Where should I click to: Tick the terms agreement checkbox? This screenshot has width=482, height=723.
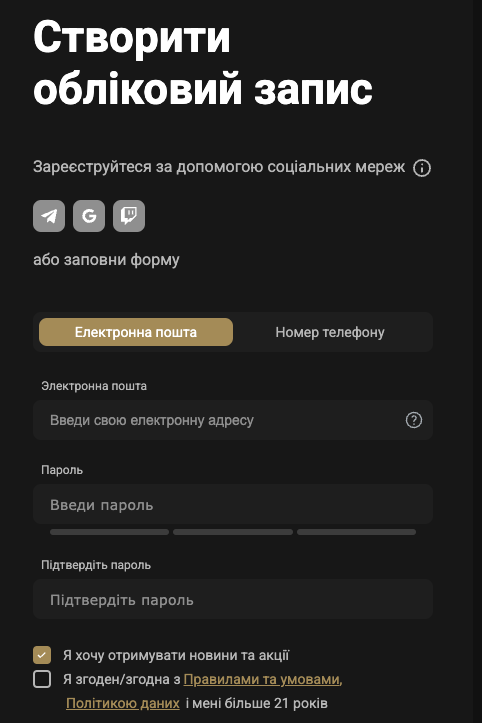[42, 679]
